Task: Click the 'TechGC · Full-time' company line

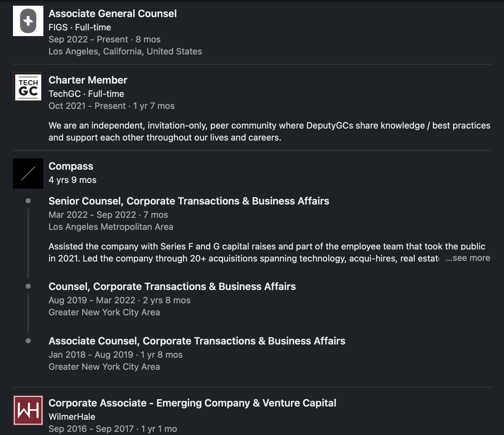Action: point(86,94)
